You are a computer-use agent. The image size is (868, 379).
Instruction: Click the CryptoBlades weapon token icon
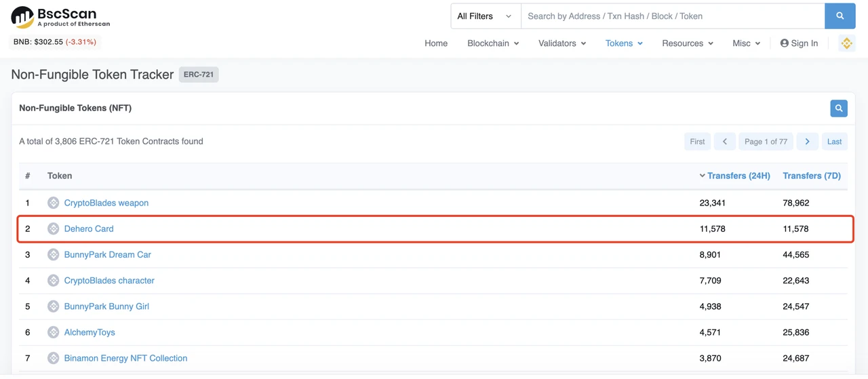(54, 203)
